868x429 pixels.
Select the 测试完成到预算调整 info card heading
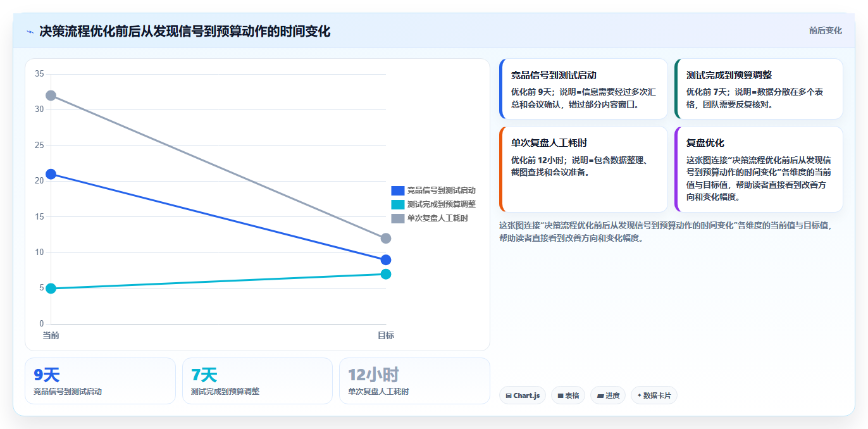[729, 75]
